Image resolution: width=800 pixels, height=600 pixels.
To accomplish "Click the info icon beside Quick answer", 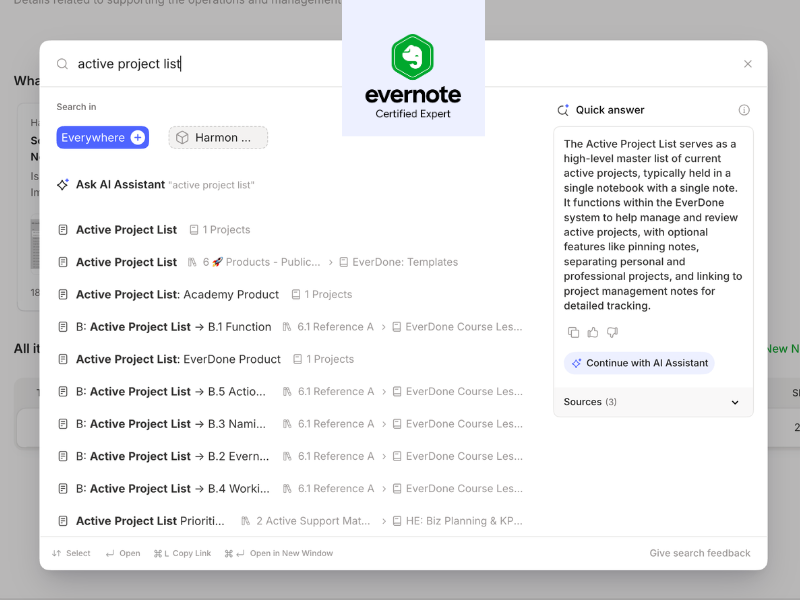I will click(745, 110).
